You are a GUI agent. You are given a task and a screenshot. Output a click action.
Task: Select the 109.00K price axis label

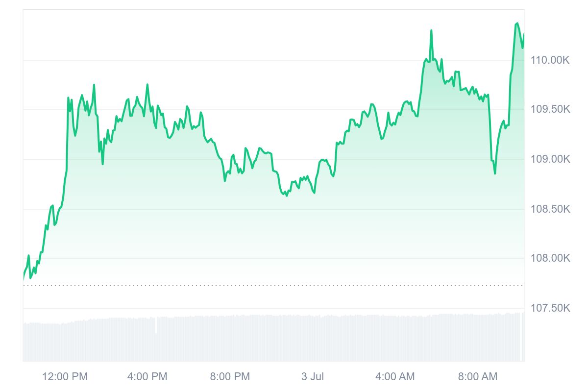click(x=550, y=159)
